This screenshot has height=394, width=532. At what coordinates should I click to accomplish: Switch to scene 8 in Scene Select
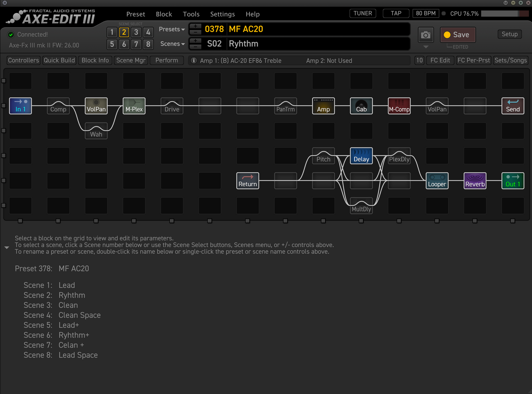[x=148, y=45]
